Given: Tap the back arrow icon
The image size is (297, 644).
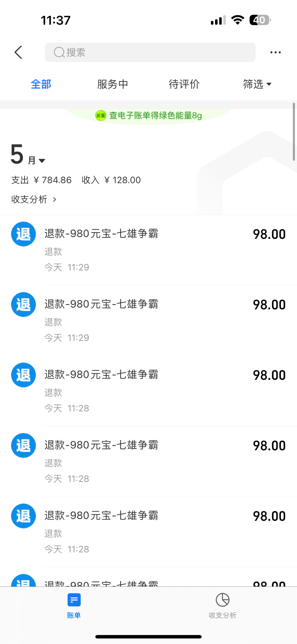Looking at the screenshot, I should coord(18,52).
